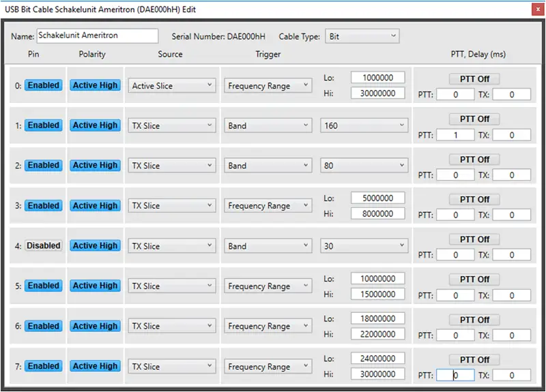Click pin 0 Hi field 30000000
The height and width of the screenshot is (392, 546).
point(378,93)
